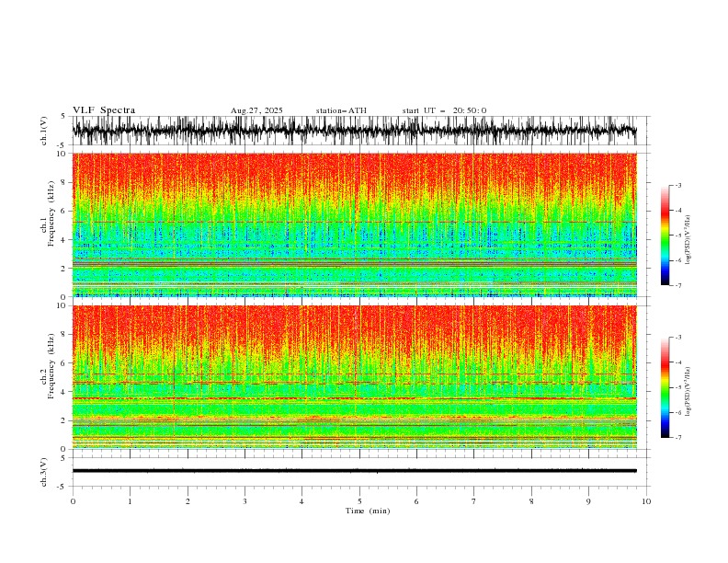This screenshot has width=728, height=563.
Task: Click the -5 tick label on ch.3(V) axis
Action: [x=63, y=487]
